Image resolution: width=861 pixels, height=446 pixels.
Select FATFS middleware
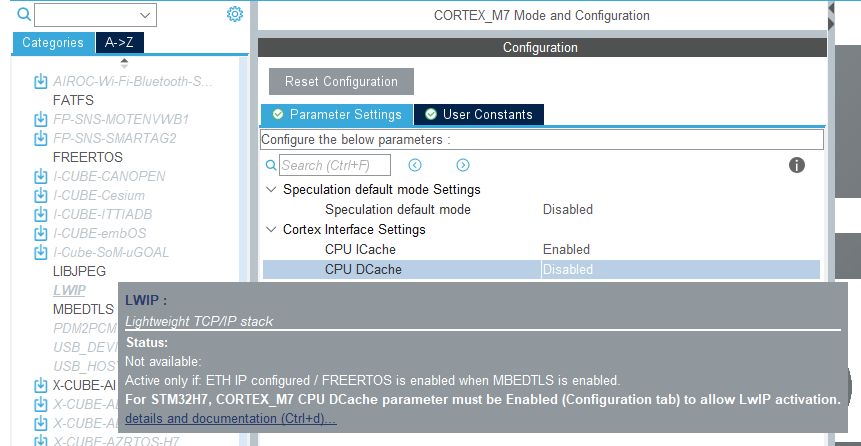tap(73, 101)
